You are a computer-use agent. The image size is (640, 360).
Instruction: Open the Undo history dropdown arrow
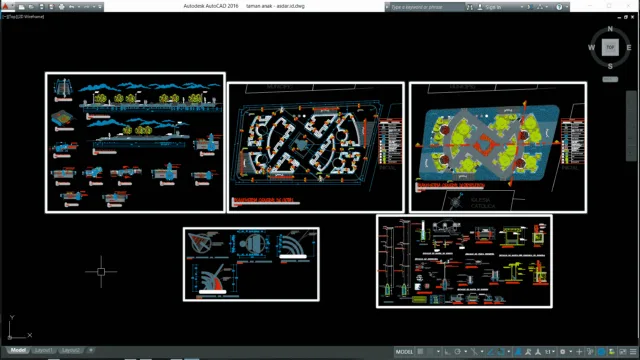pyautogui.click(x=78, y=7)
